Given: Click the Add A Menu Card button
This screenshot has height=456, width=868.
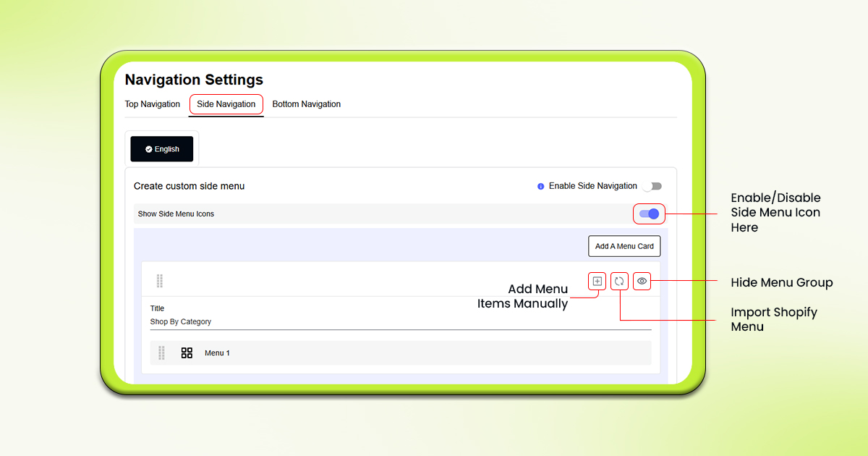Looking at the screenshot, I should click(x=624, y=246).
